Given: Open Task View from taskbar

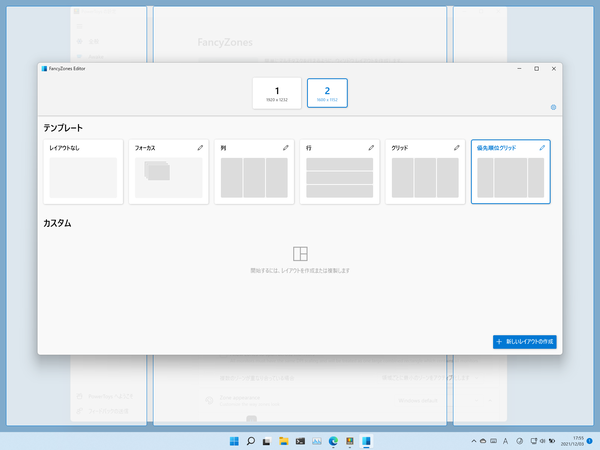Looking at the screenshot, I should tap(267, 441).
